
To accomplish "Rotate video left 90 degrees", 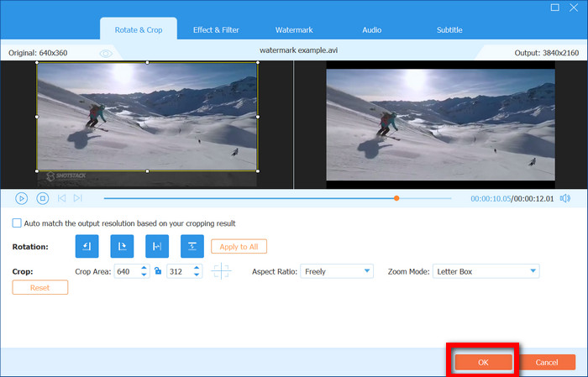I will pyautogui.click(x=87, y=246).
